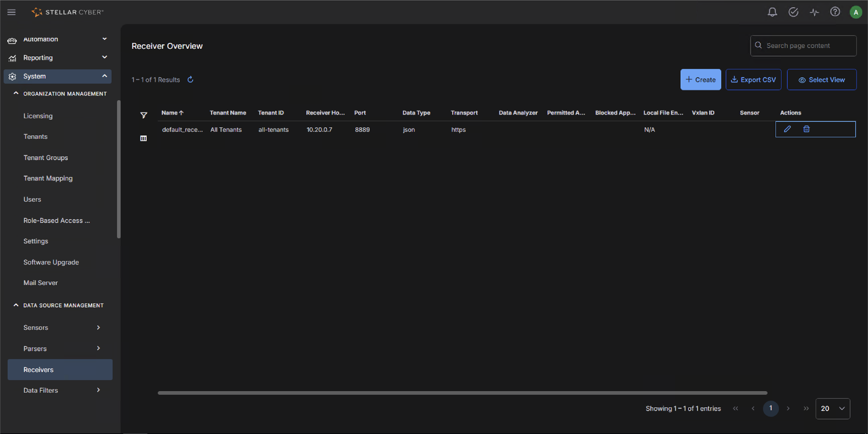
Task: Go to the next page
Action: (x=788, y=409)
